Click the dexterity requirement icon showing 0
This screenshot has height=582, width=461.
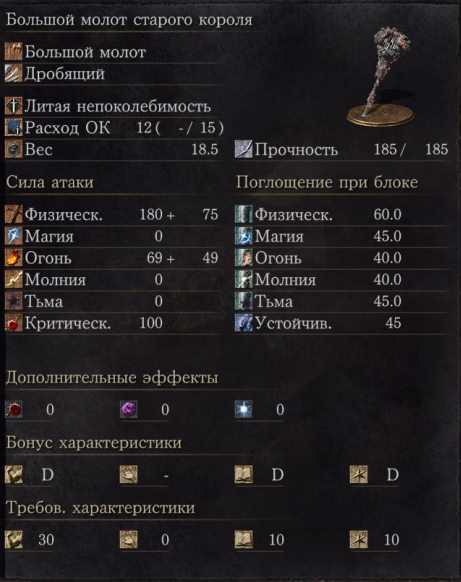(x=129, y=540)
